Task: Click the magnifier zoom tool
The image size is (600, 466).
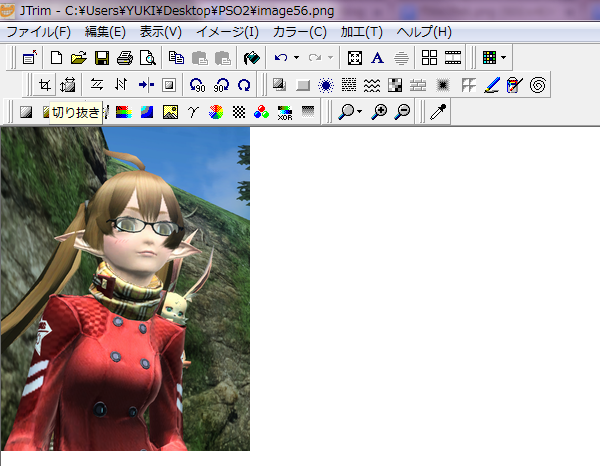Action: click(x=346, y=112)
